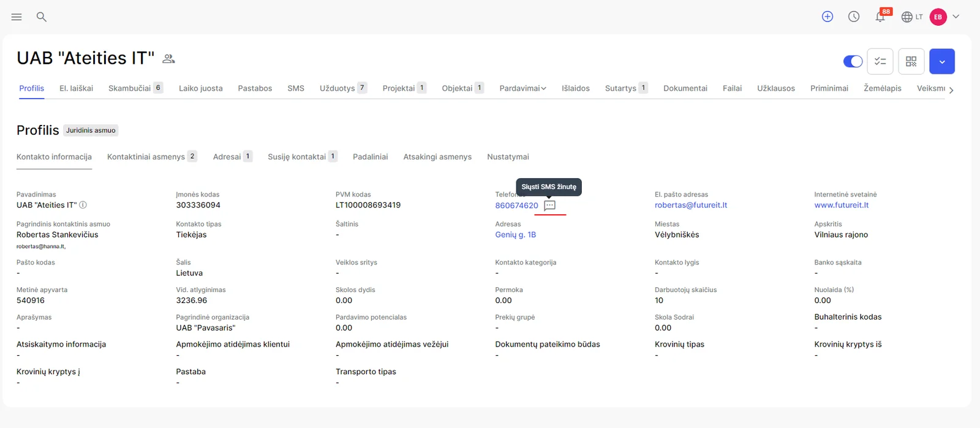Open the Sutartys tab

(x=627, y=88)
